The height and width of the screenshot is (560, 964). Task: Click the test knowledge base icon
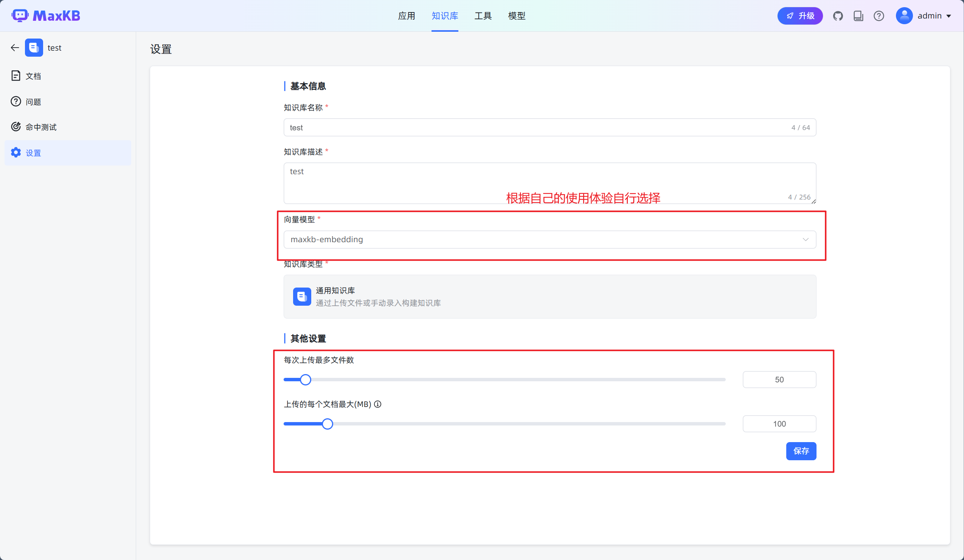(34, 48)
